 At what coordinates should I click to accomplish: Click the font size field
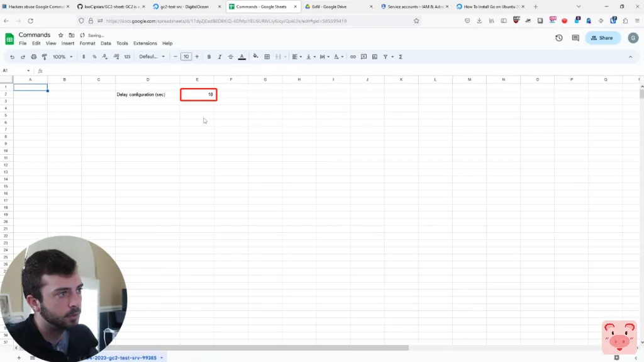coord(186,57)
